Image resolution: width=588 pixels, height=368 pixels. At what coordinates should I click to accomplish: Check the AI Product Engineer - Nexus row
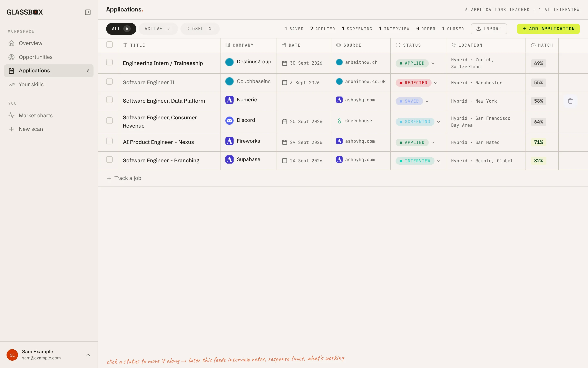click(x=109, y=141)
